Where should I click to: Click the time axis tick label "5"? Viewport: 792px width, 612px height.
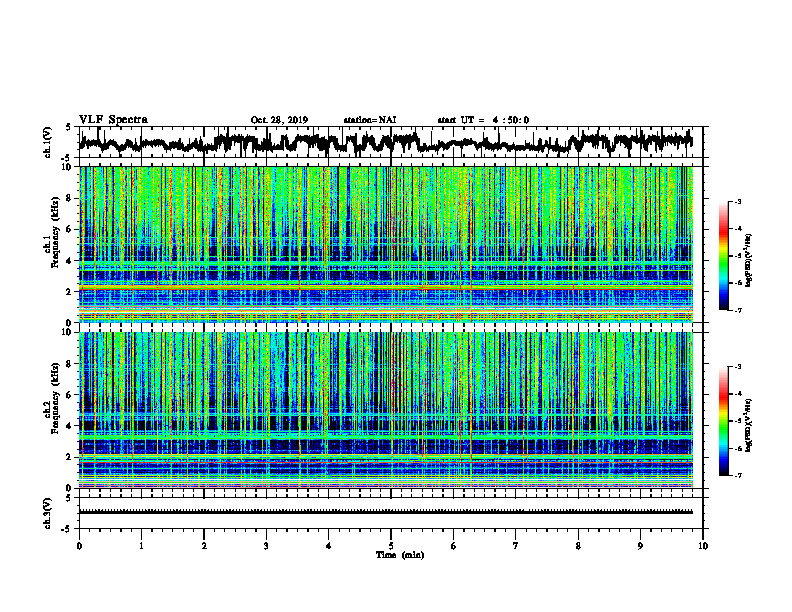pos(391,546)
